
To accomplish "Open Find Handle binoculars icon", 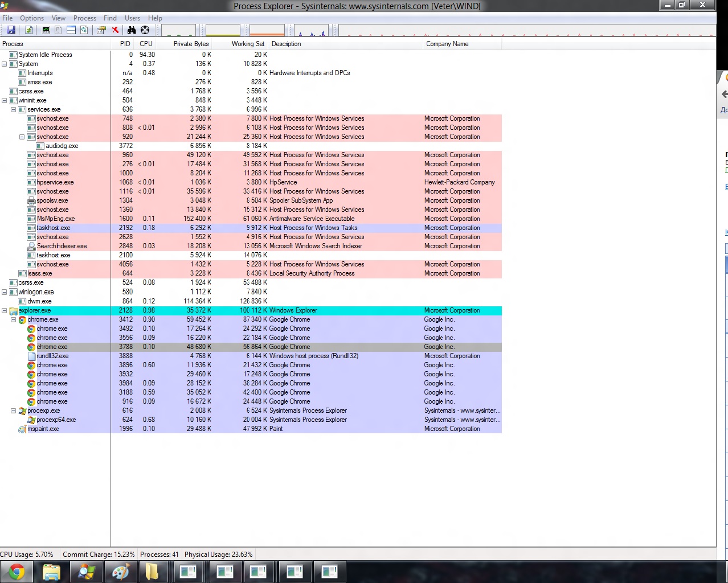I will point(132,30).
